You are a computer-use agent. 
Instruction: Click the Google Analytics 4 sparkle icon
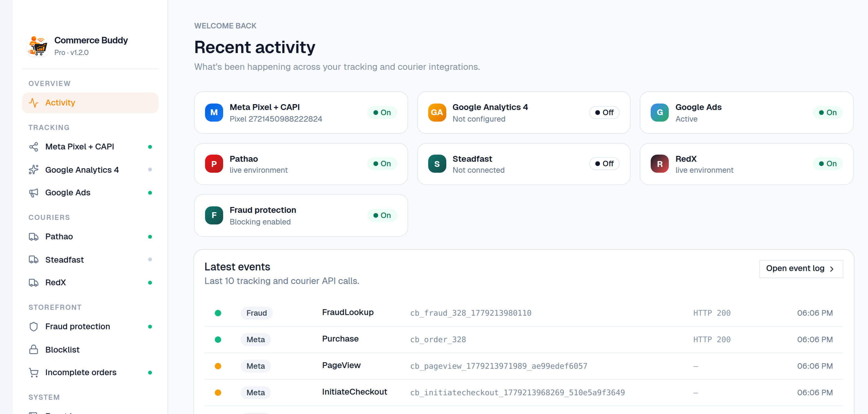pyautogui.click(x=34, y=169)
